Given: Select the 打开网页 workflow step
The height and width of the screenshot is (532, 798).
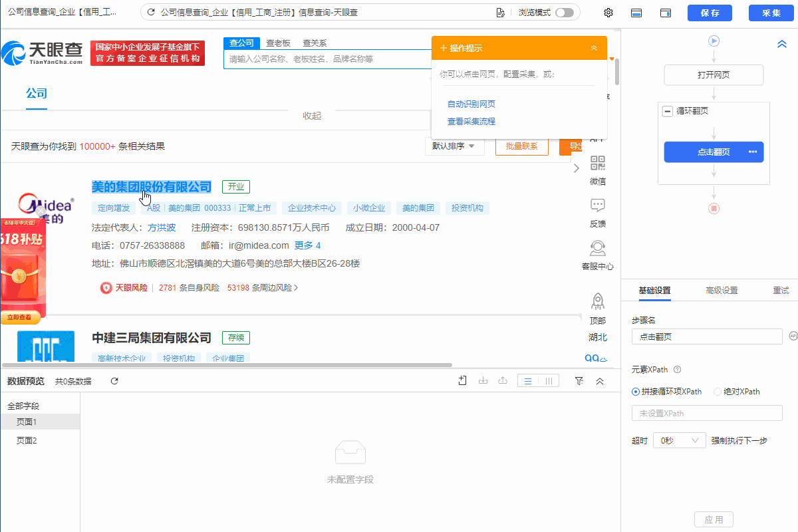Looking at the screenshot, I should (x=714, y=74).
